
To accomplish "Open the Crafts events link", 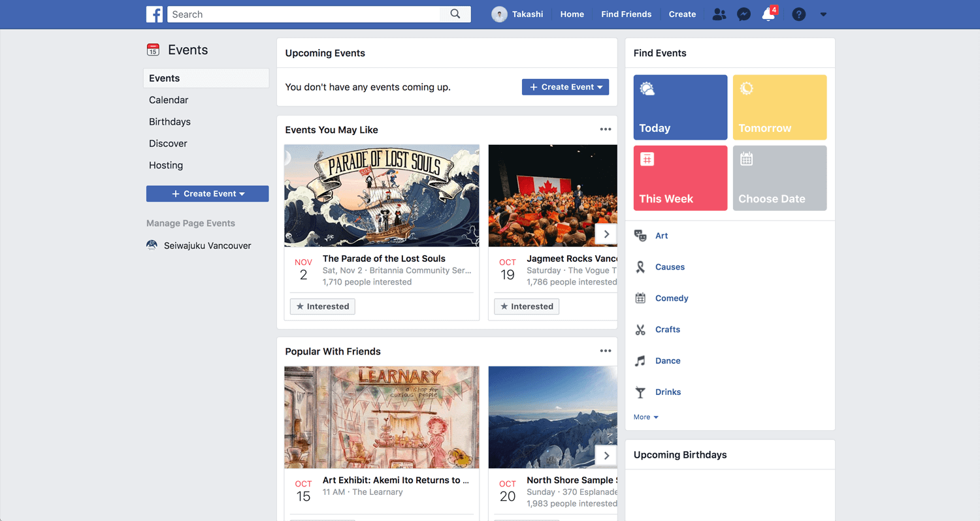I will [668, 330].
